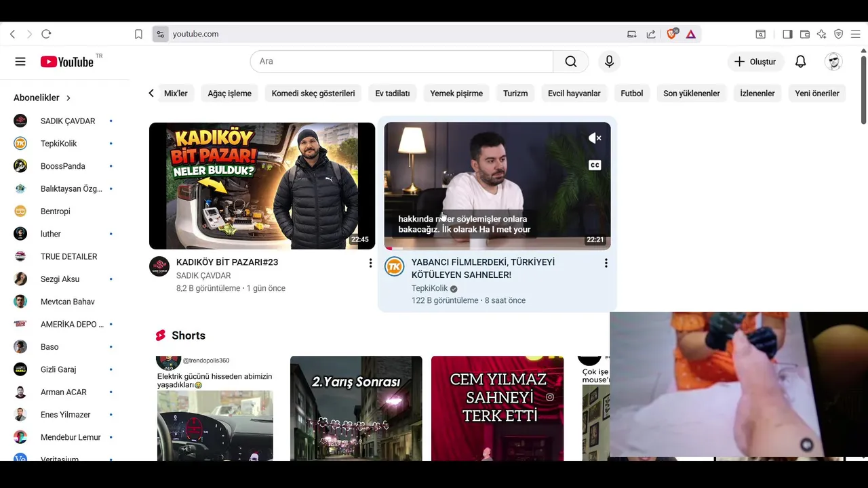Viewport: 868px width, 488px height.
Task: Select the Son yüklenenler chip
Action: pos(692,94)
